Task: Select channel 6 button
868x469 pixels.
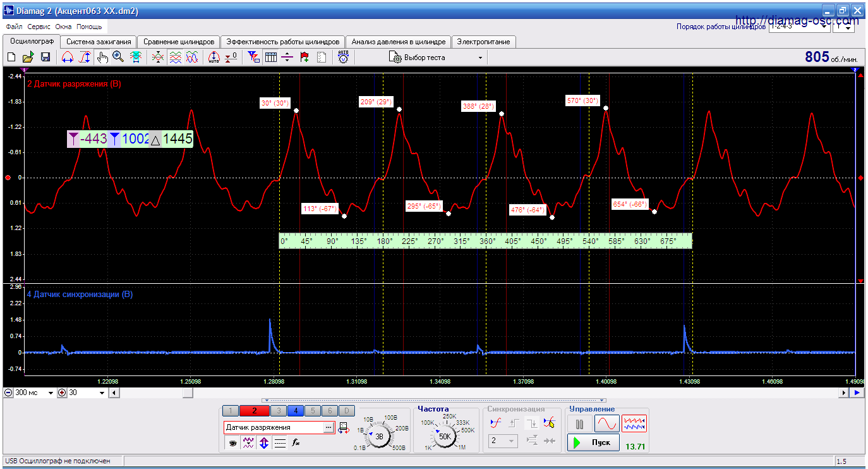Action: click(329, 411)
